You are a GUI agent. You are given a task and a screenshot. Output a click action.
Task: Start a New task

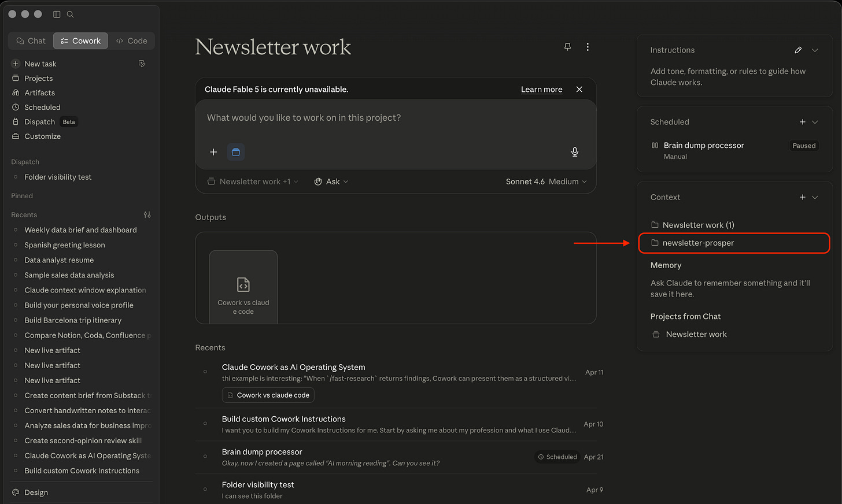(40, 64)
